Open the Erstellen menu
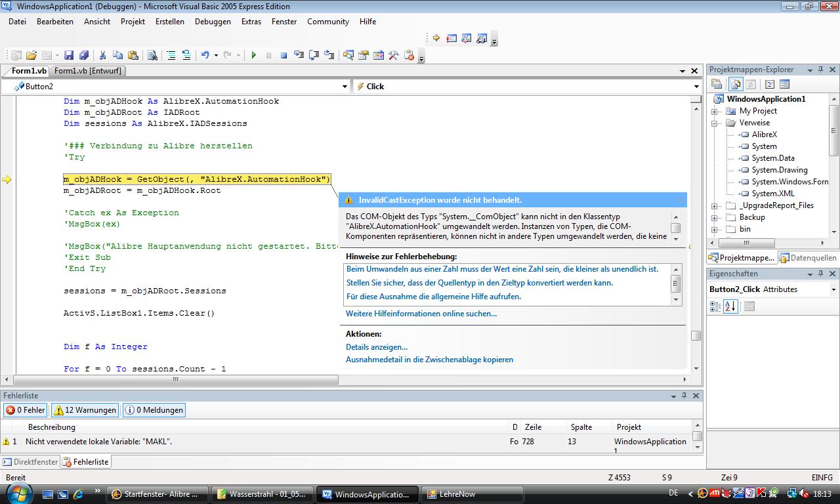 click(170, 22)
